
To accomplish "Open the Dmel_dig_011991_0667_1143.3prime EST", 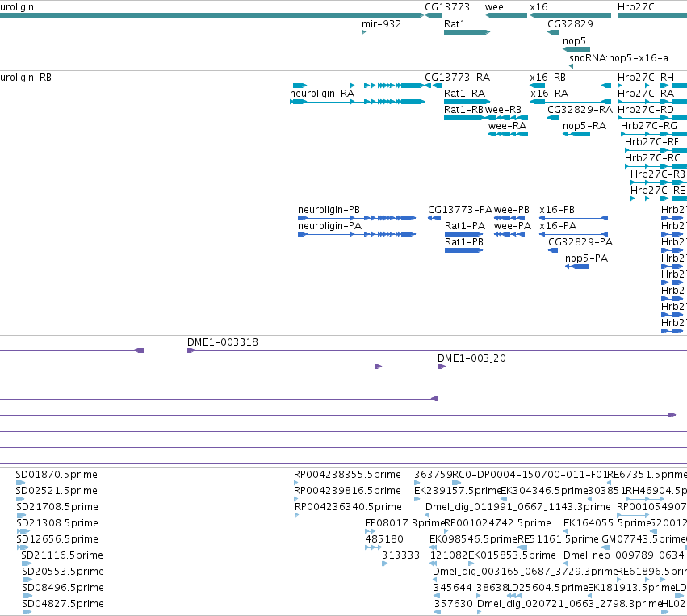I will (427, 515).
